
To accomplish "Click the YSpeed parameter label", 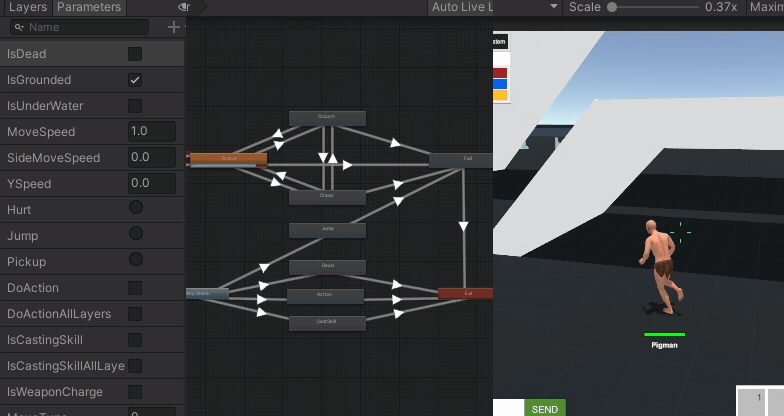I will click(x=29, y=184).
